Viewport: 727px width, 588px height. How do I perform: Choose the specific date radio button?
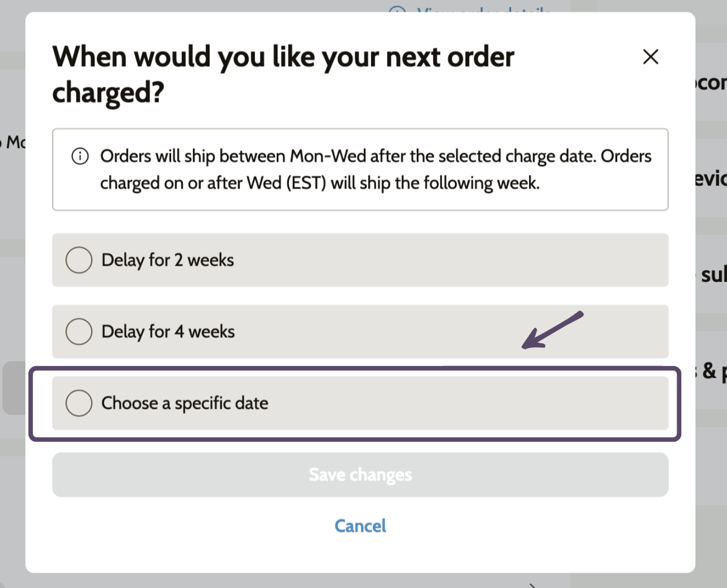point(79,403)
